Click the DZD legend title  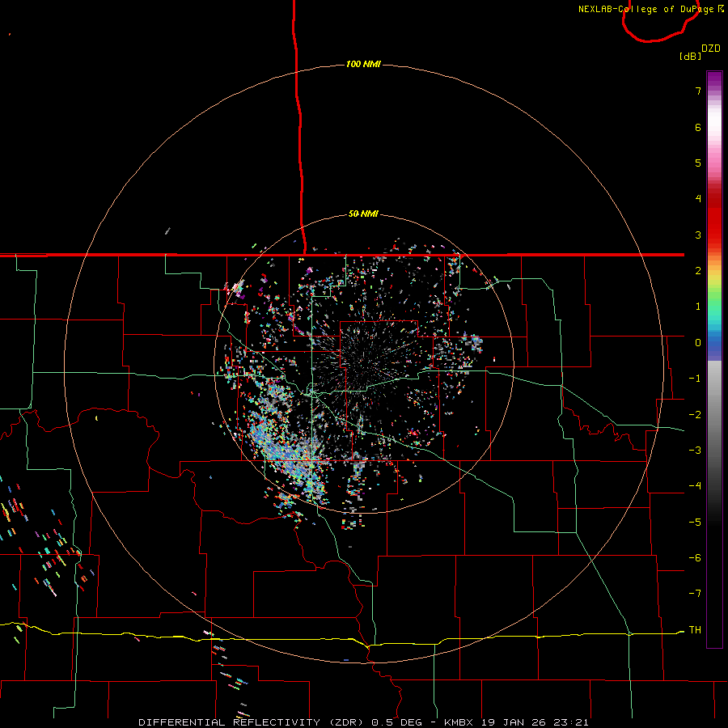[711, 49]
